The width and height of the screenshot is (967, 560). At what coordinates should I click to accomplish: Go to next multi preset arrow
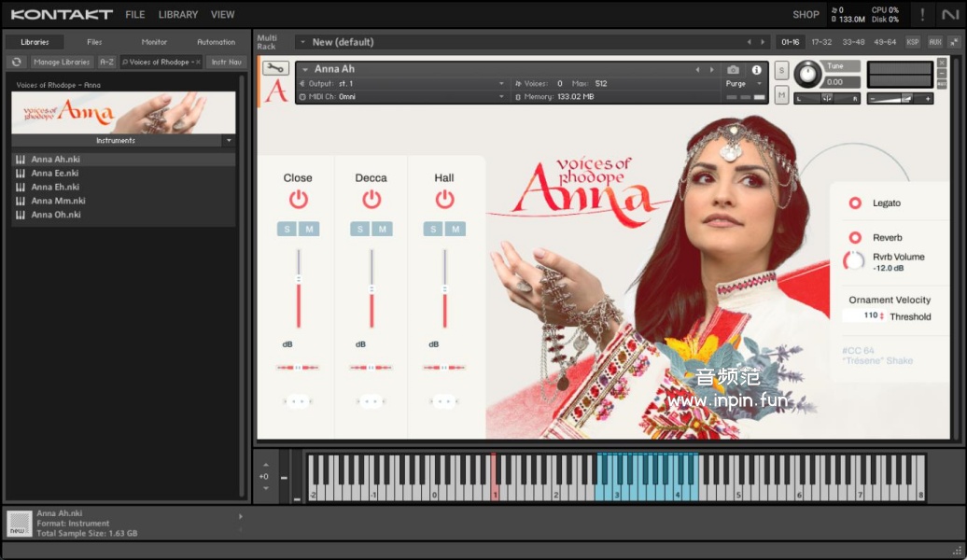point(763,42)
